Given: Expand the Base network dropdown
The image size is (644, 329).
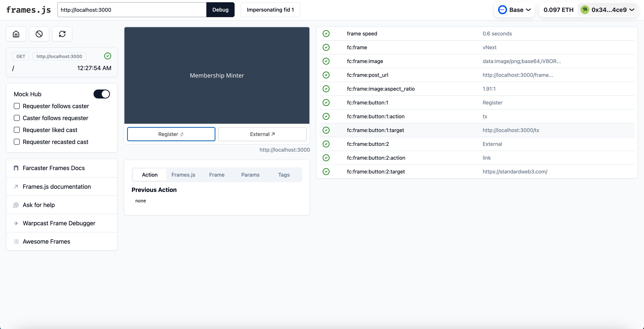Looking at the screenshot, I should point(514,9).
